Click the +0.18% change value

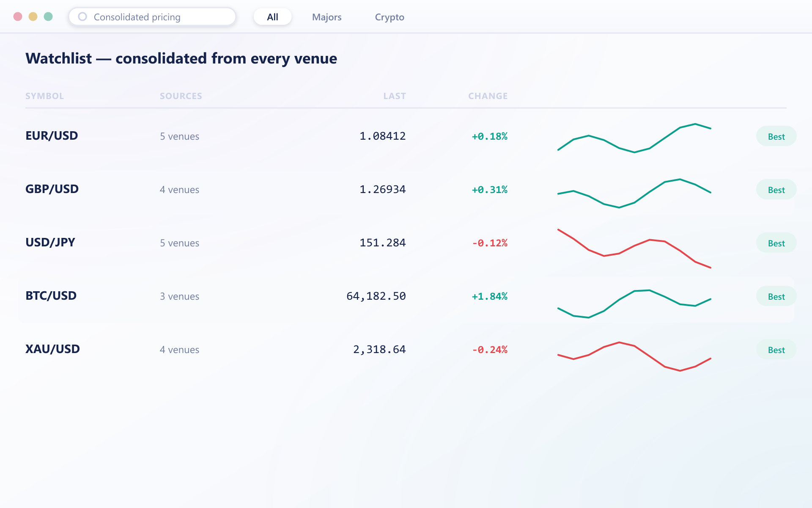pos(490,136)
